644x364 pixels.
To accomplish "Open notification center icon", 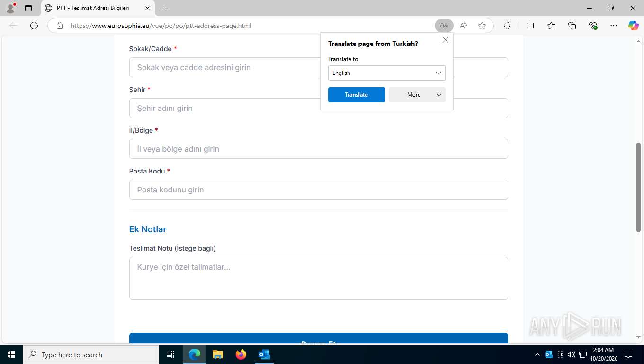I will coord(628,355).
